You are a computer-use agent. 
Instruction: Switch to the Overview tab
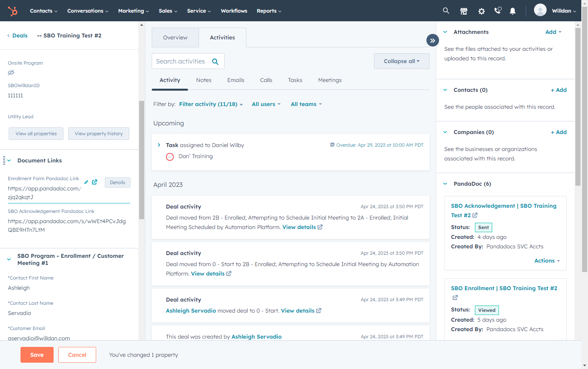coord(175,37)
